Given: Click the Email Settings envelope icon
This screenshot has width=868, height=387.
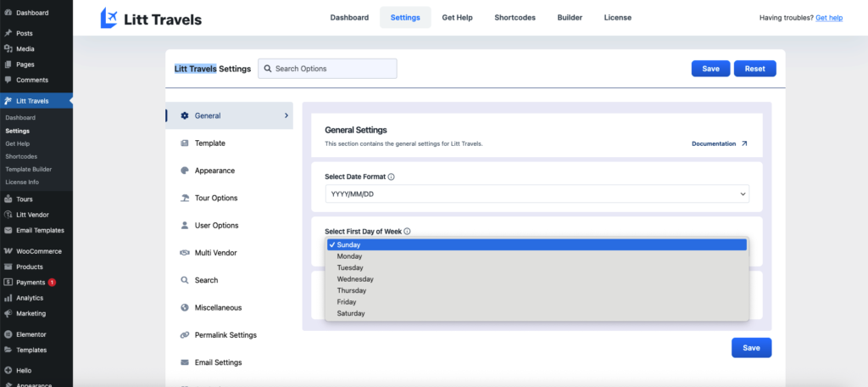Looking at the screenshot, I should (185, 362).
